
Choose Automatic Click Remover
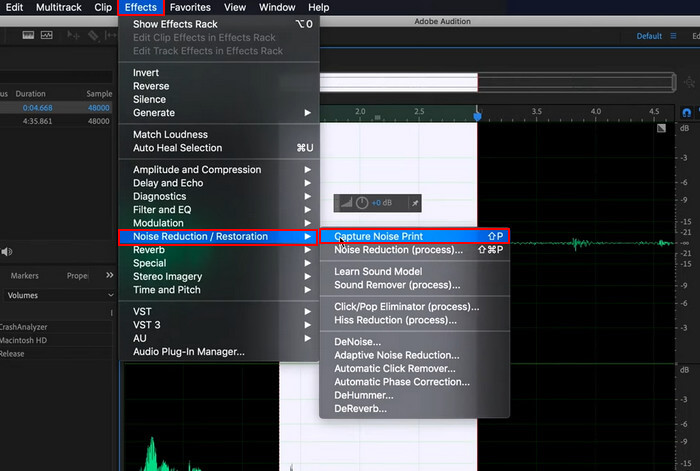[415, 369]
